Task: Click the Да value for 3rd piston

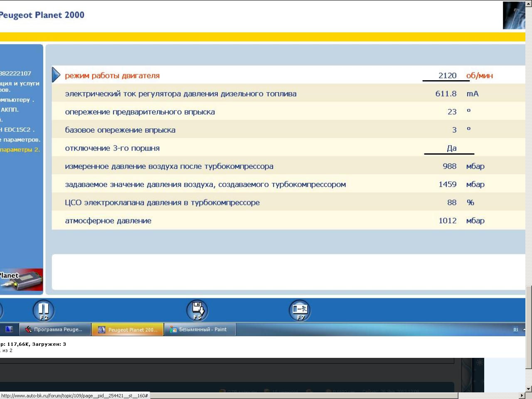Action: click(x=452, y=148)
